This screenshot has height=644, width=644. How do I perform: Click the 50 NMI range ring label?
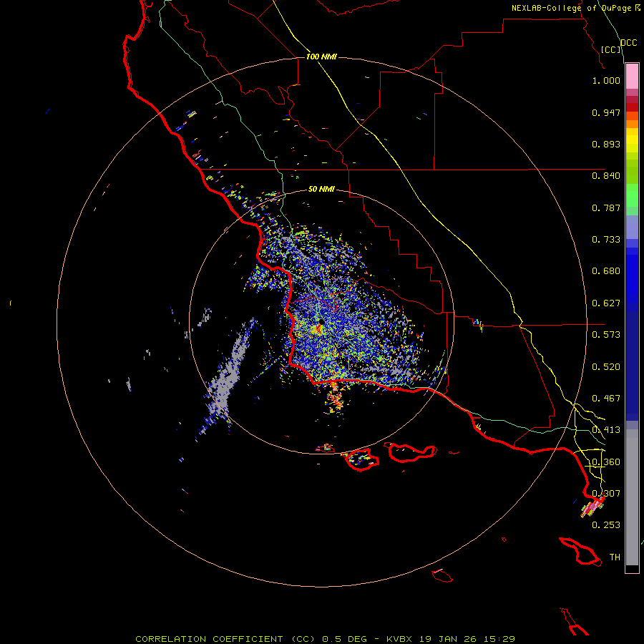[321, 189]
